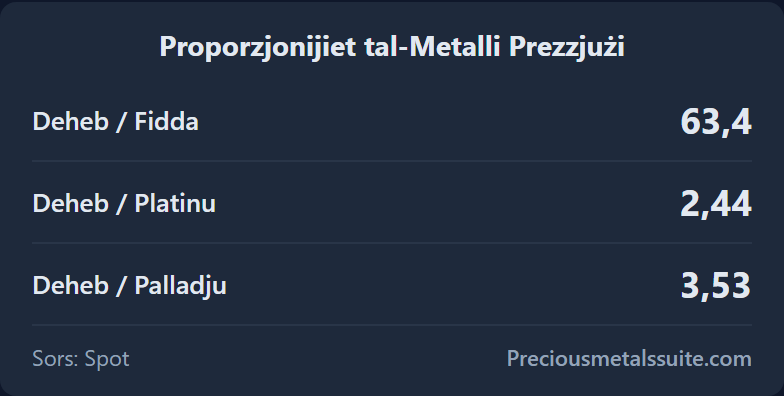Click the divider line under Platinu row
Screen dimensions: 784x396
[392, 243]
